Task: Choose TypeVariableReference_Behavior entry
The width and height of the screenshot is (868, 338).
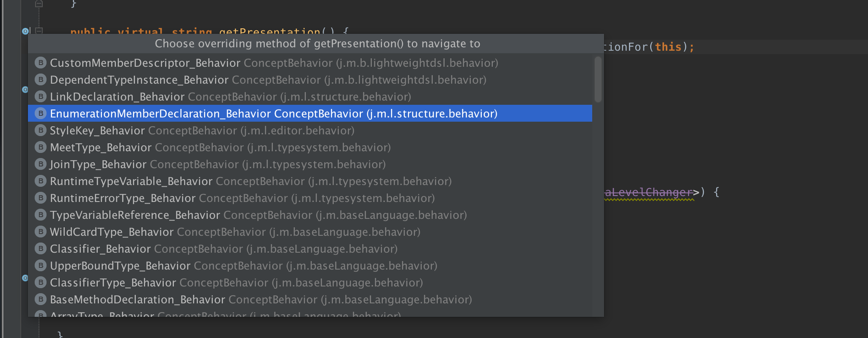Action: (x=135, y=215)
